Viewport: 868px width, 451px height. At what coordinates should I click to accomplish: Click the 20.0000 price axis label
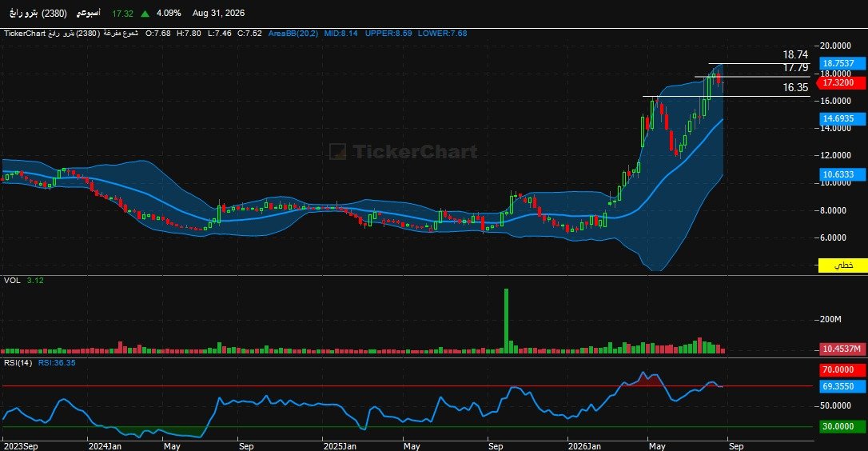(835, 46)
